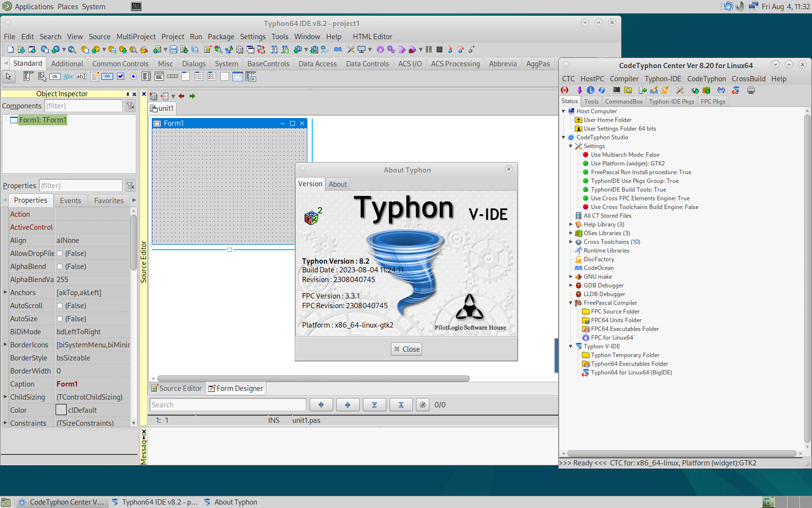The height and width of the screenshot is (508, 812).
Task: Click the red power icon in CodeTyphon Center
Action: click(565, 90)
